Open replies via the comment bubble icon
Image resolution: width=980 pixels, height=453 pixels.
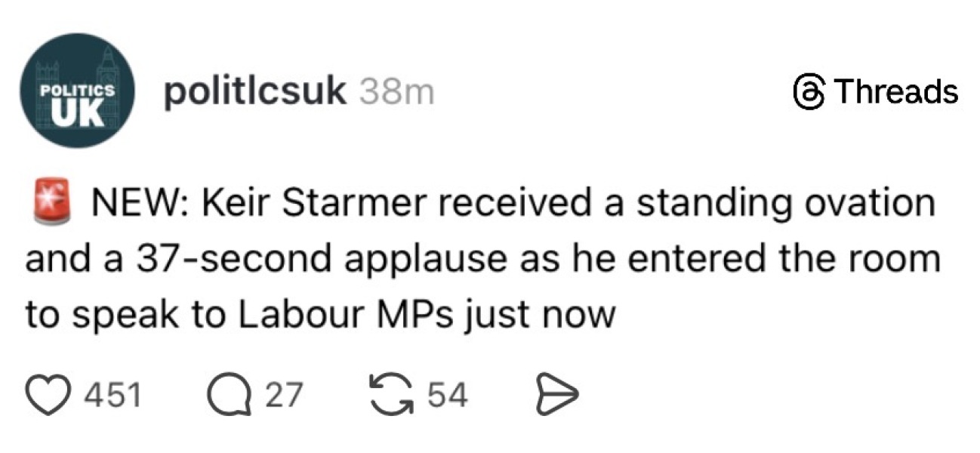point(230,394)
